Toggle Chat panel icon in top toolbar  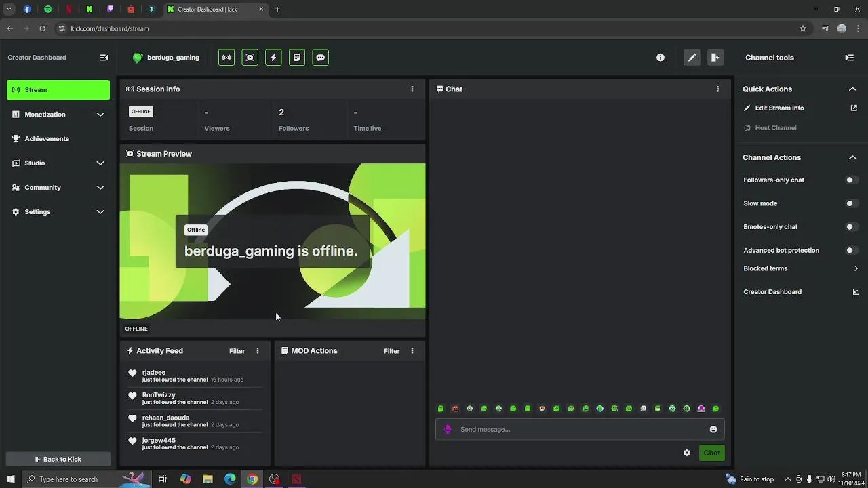click(321, 58)
